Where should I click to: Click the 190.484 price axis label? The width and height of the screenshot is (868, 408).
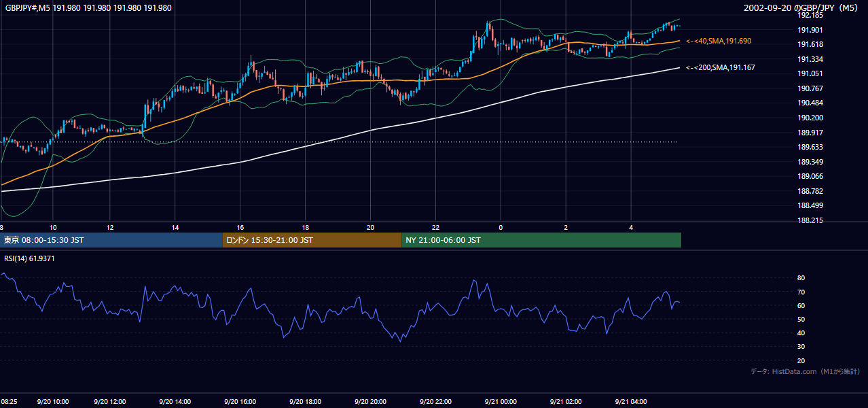(810, 103)
